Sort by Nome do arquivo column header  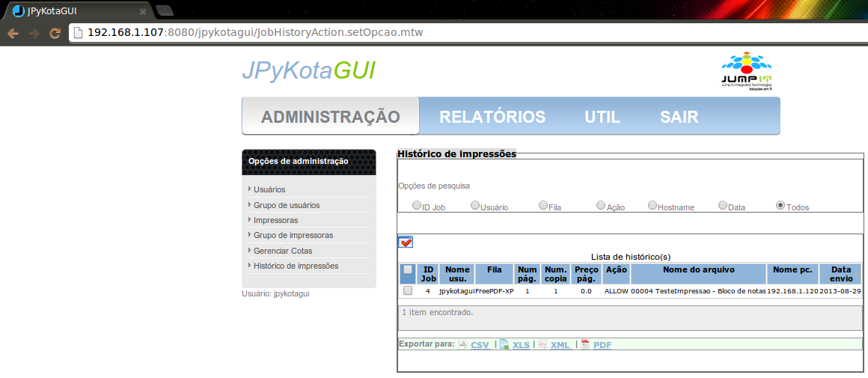click(x=699, y=274)
